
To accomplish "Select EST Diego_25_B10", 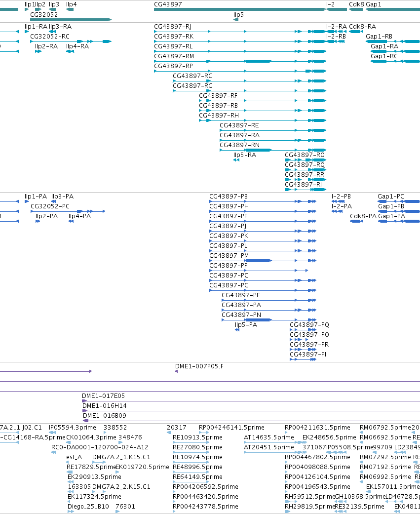I will [x=88, y=507].
